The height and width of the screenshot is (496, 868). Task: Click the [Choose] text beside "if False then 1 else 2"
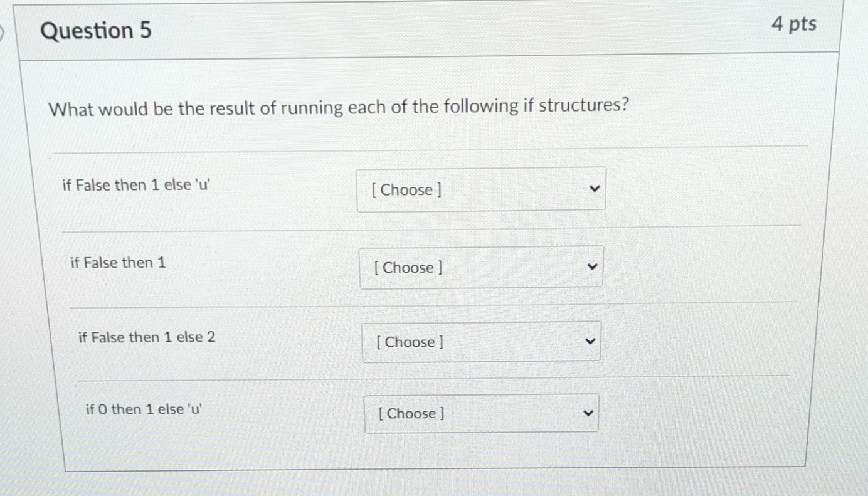408,342
